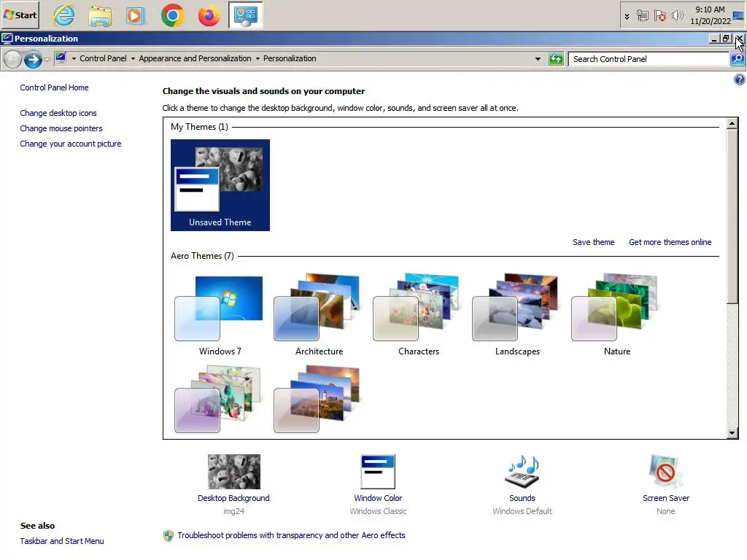Select the lighthouse theme in second row
The image size is (747, 560).
tap(317, 399)
